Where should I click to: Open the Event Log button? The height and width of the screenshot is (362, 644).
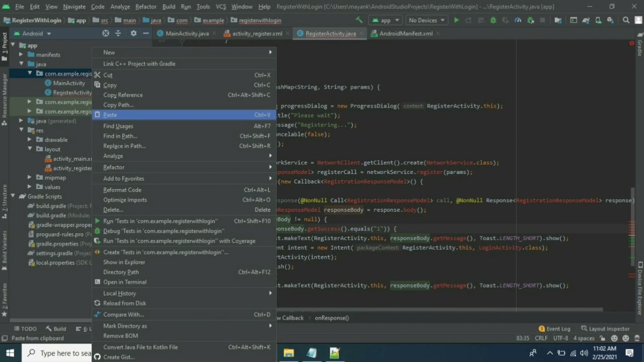[x=554, y=329]
